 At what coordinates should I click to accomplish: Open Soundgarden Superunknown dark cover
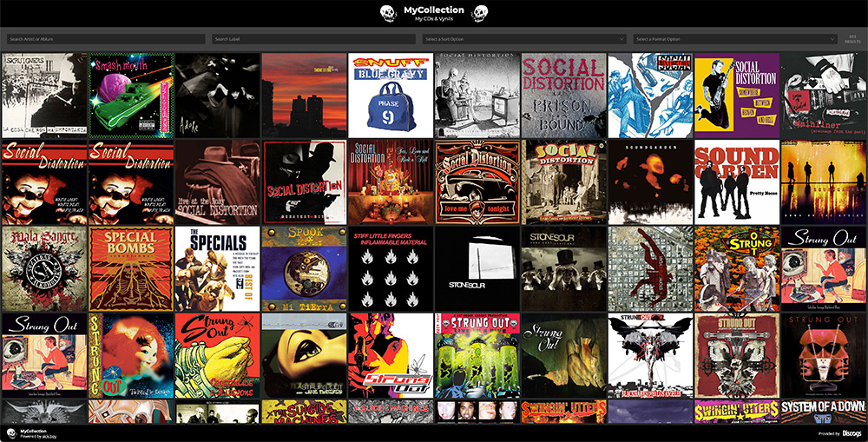(x=650, y=182)
